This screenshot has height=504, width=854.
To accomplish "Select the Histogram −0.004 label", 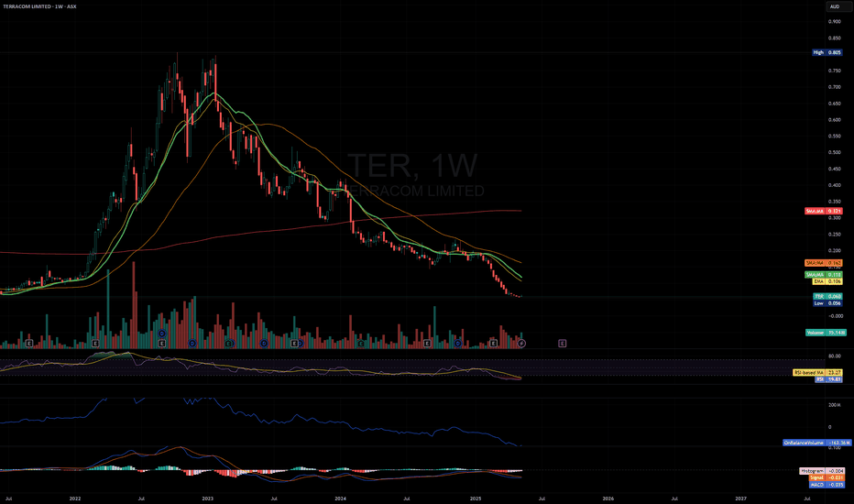I will coord(822,471).
